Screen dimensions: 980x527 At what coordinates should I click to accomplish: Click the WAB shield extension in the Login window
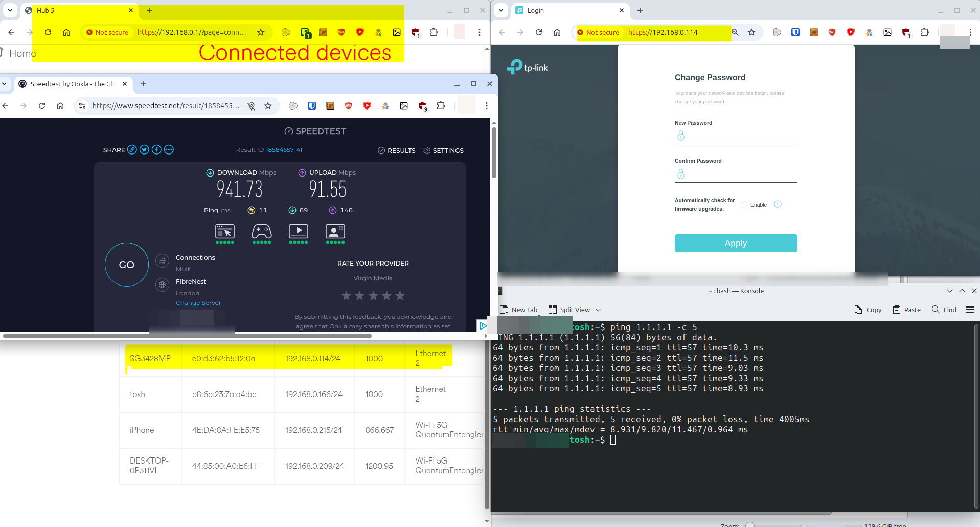[x=832, y=32]
